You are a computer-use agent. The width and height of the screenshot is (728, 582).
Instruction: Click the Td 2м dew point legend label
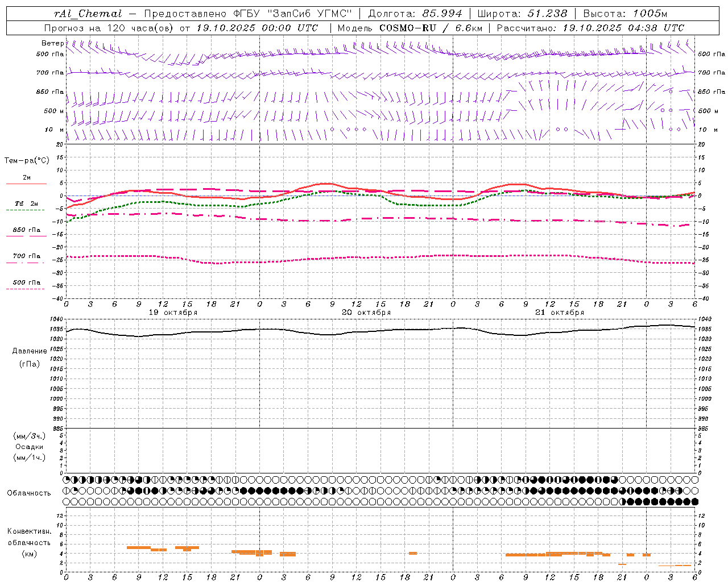pos(26,203)
